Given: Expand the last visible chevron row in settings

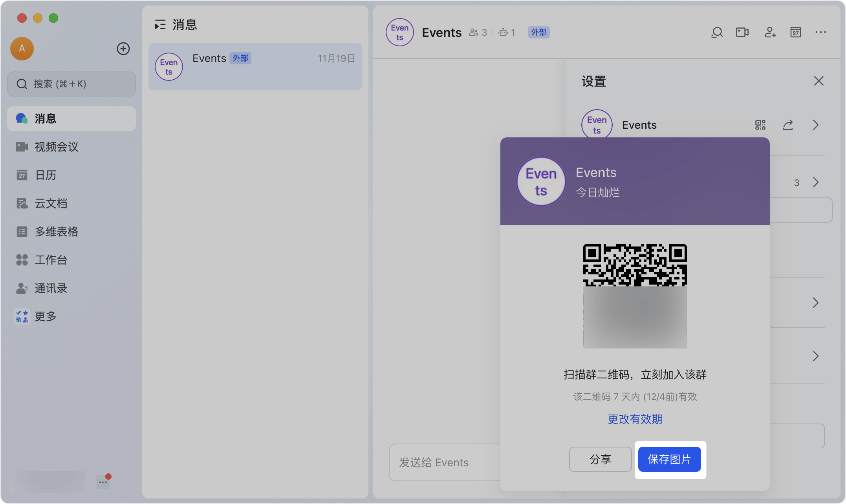Looking at the screenshot, I should click(816, 356).
